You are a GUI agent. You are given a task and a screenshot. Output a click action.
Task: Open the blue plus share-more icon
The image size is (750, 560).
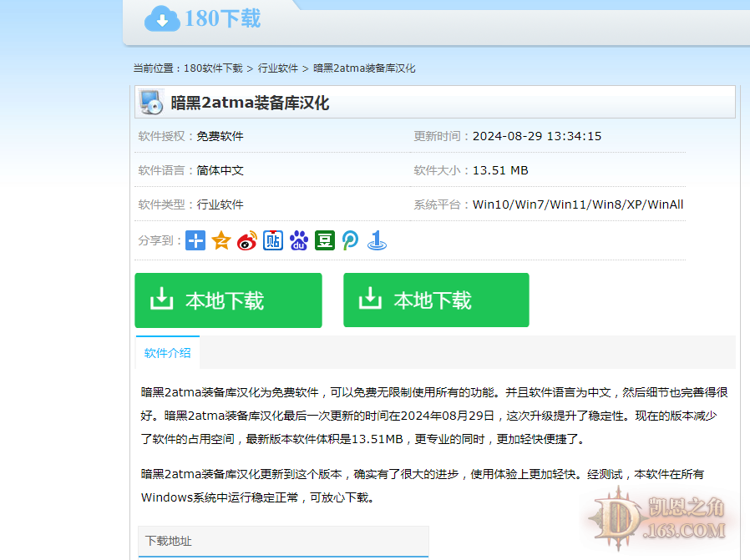(195, 240)
